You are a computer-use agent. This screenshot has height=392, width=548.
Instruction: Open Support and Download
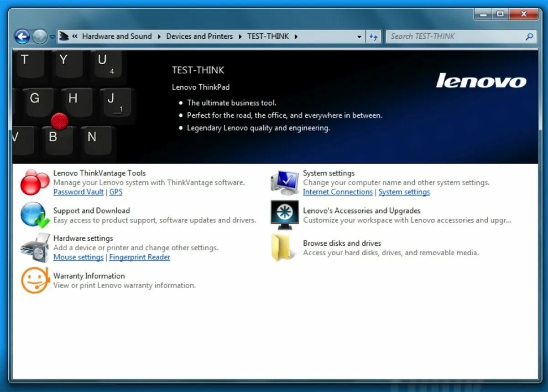pos(91,211)
